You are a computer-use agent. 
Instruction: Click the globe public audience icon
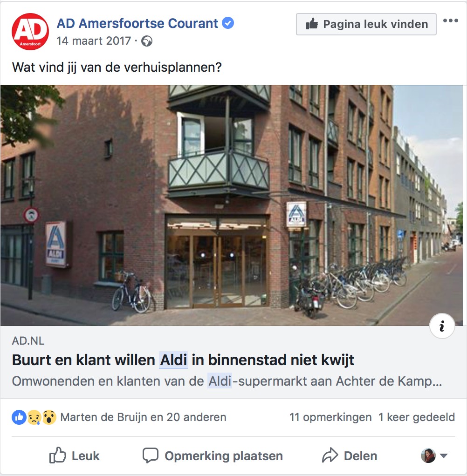point(147,41)
